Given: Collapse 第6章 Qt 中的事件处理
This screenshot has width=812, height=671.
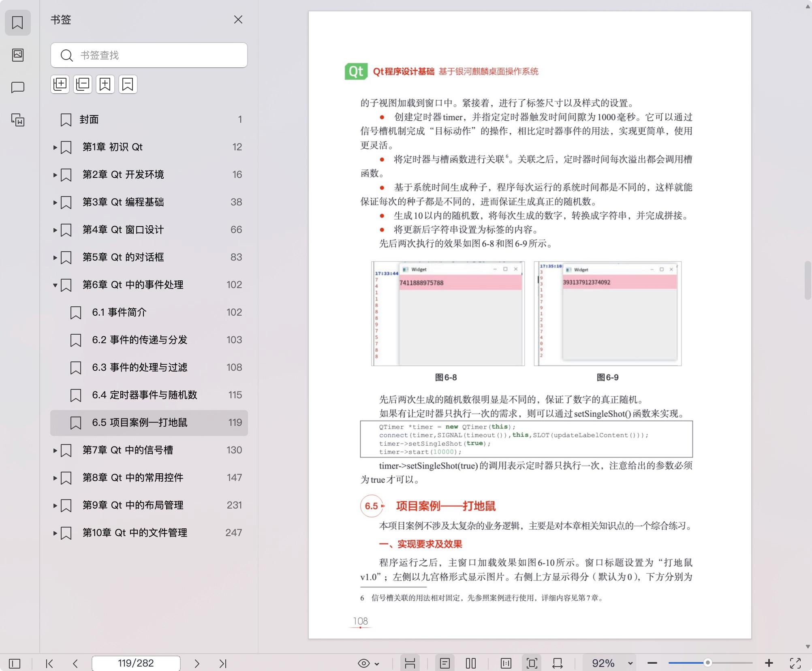Looking at the screenshot, I should tap(55, 285).
